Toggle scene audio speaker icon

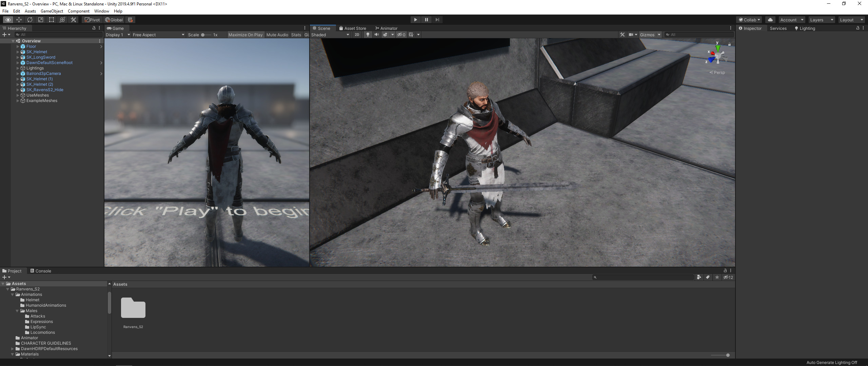(x=376, y=35)
